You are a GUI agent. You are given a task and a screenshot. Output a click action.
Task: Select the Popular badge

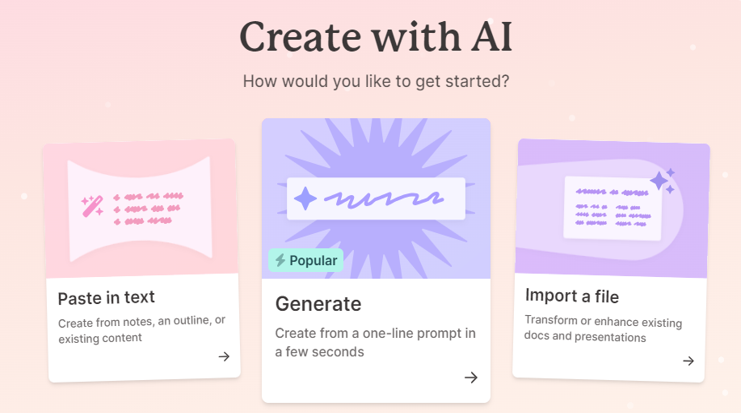pyautogui.click(x=306, y=260)
